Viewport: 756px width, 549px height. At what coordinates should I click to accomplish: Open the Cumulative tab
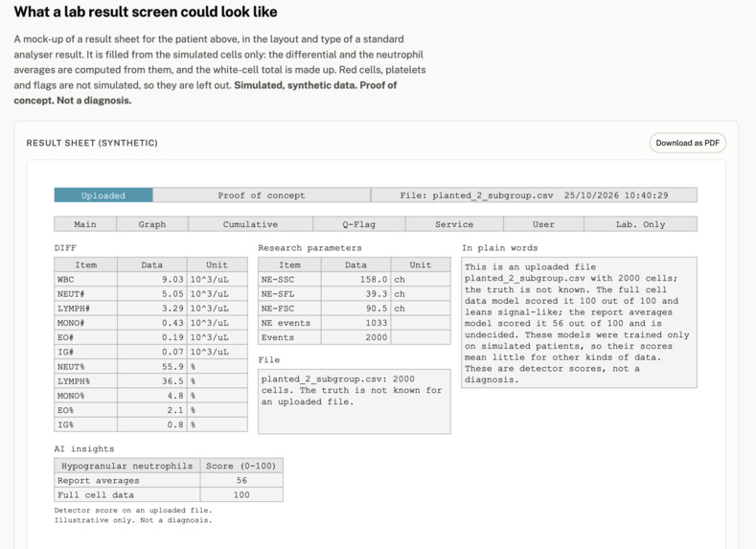(x=251, y=224)
